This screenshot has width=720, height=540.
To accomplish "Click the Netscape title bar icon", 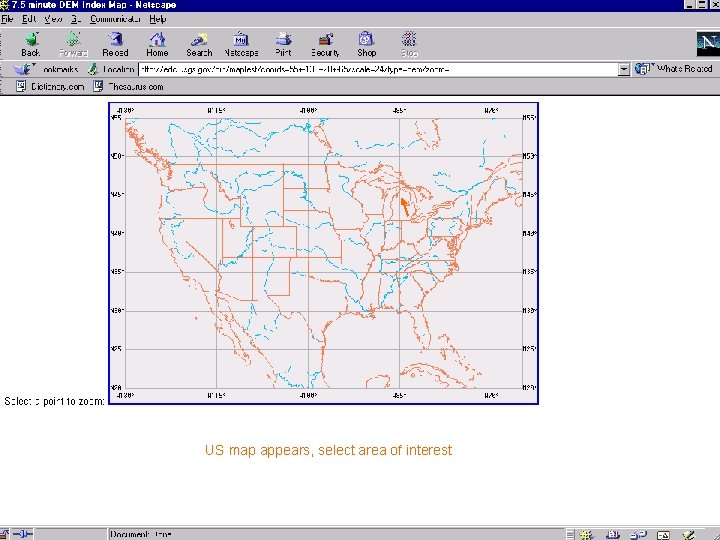I will pyautogui.click(x=5, y=5).
